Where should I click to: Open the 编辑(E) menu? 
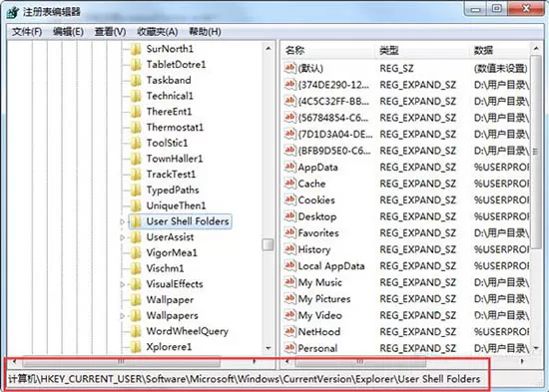pyautogui.click(x=68, y=32)
